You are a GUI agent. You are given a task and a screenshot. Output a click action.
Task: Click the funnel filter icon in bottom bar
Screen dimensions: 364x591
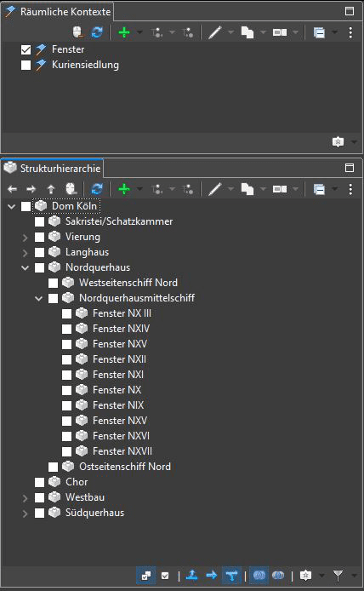pyautogui.click(x=338, y=576)
